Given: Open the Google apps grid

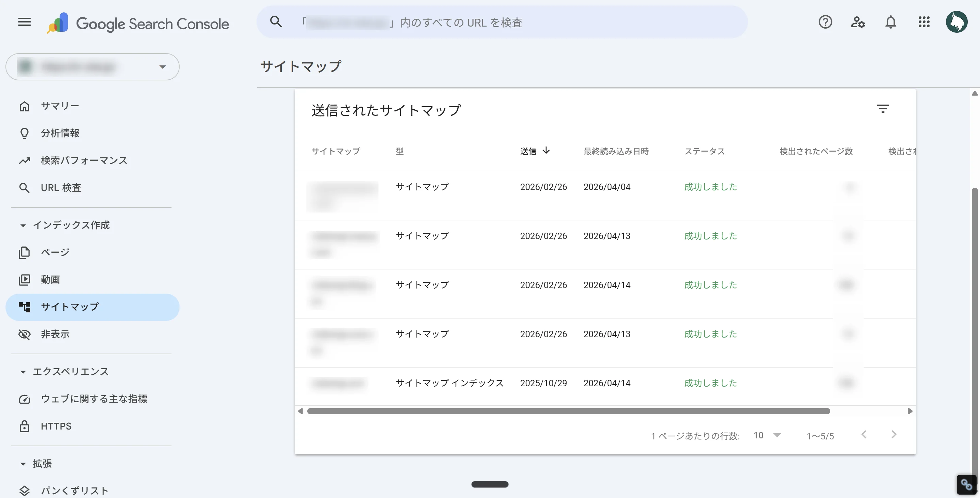Looking at the screenshot, I should (925, 22).
